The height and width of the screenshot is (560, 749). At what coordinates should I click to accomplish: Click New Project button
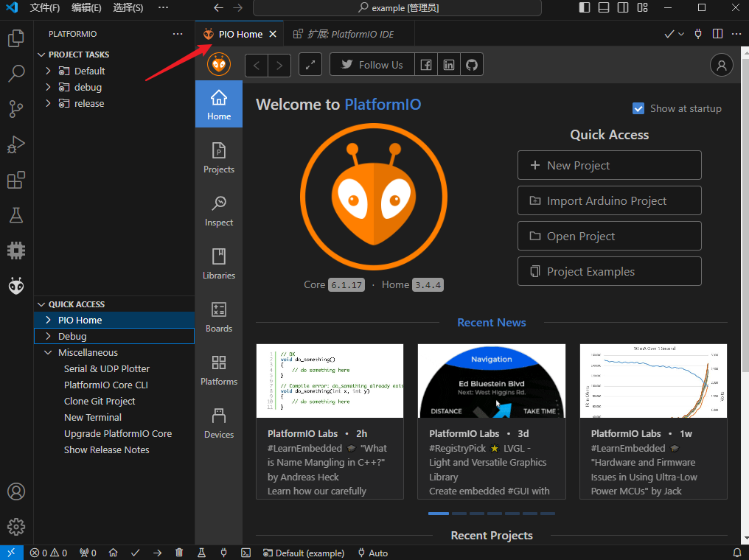(x=610, y=165)
